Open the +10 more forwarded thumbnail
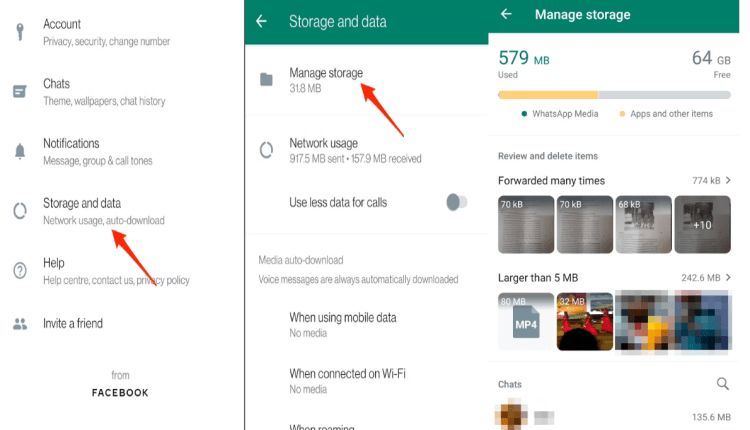Screen dimensions: 750x430 pos(702,224)
